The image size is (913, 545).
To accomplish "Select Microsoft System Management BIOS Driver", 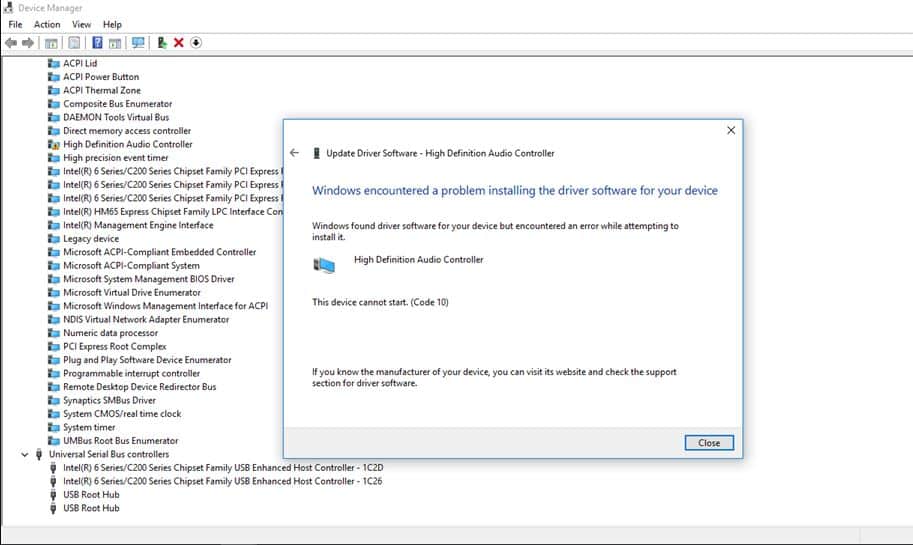I will coord(148,279).
